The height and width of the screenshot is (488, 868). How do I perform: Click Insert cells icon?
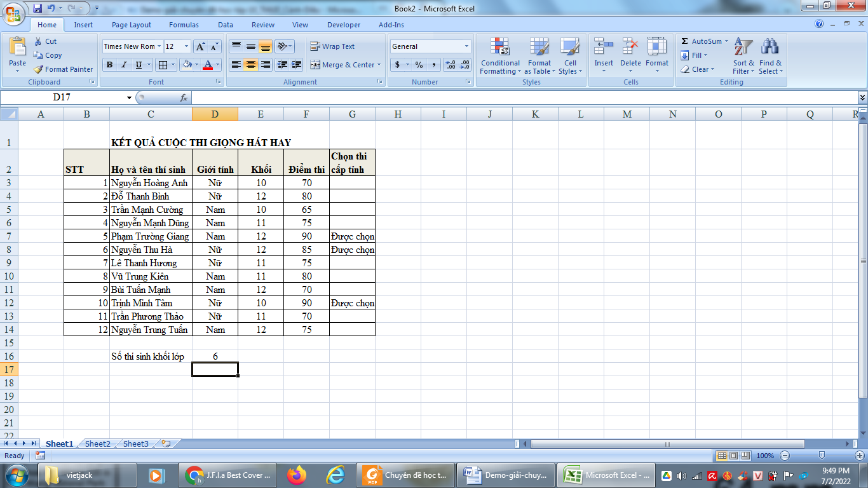[x=604, y=47]
